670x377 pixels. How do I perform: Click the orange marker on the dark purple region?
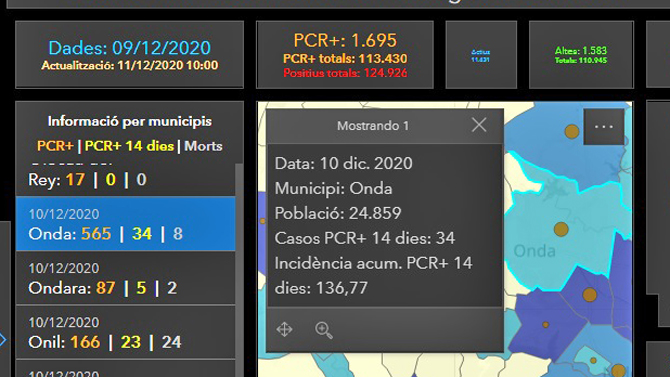tap(590, 294)
